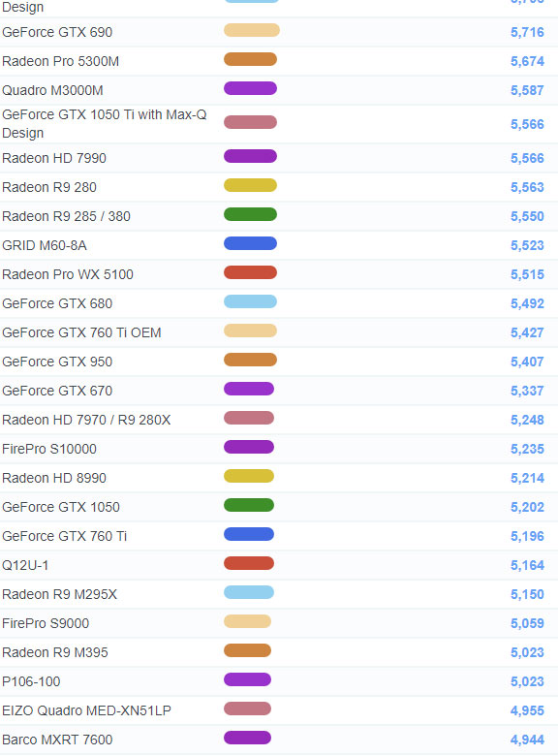Click the score 5,674
The width and height of the screenshot is (558, 756).
coord(527,61)
